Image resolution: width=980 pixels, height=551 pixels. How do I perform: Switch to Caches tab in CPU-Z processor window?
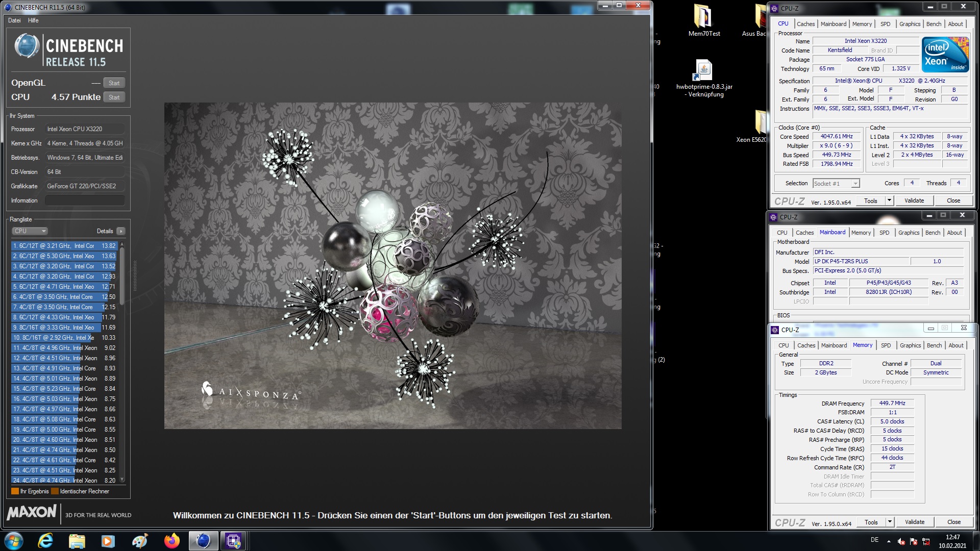point(805,24)
